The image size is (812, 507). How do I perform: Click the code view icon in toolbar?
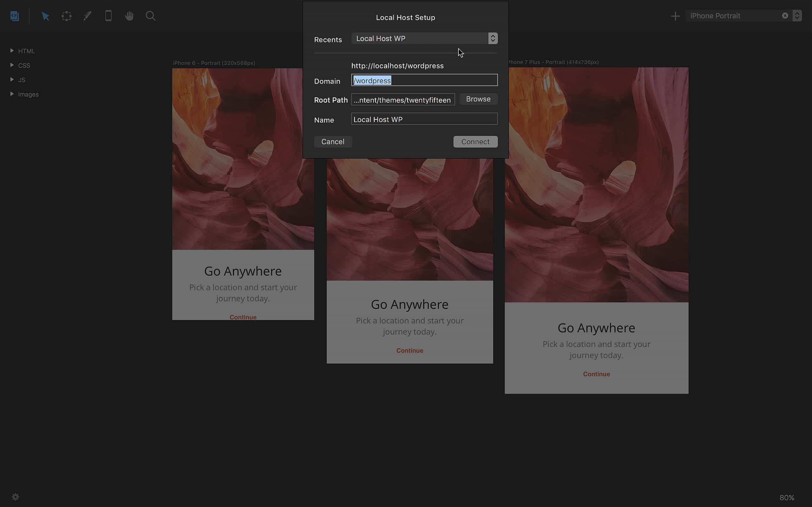pyautogui.click(x=14, y=16)
